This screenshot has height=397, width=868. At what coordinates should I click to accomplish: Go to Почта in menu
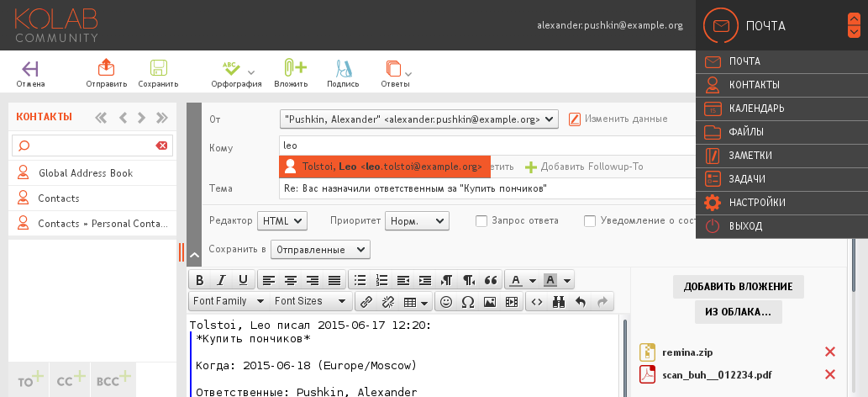tap(781, 61)
